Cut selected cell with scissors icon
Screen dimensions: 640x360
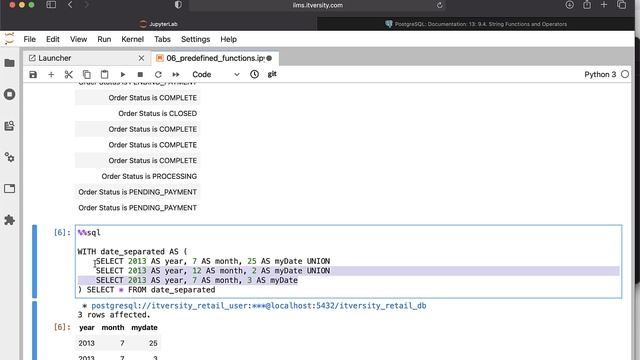69,74
